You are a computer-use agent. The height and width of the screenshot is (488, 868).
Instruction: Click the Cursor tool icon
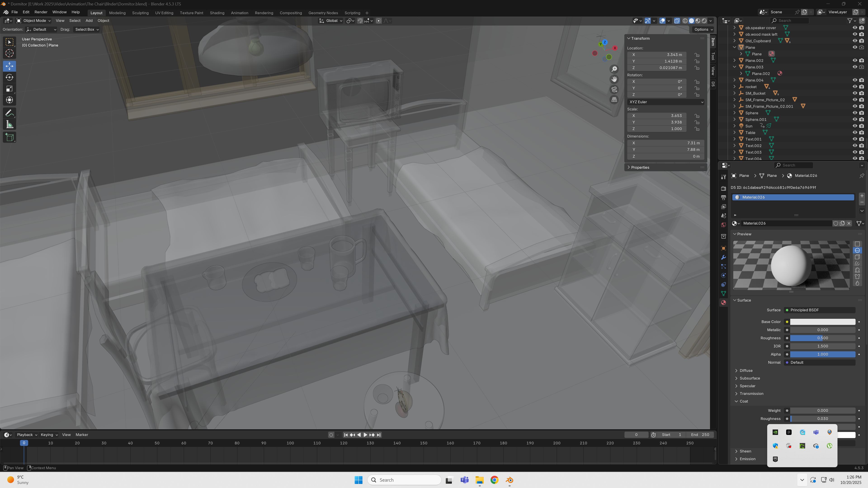click(x=9, y=53)
